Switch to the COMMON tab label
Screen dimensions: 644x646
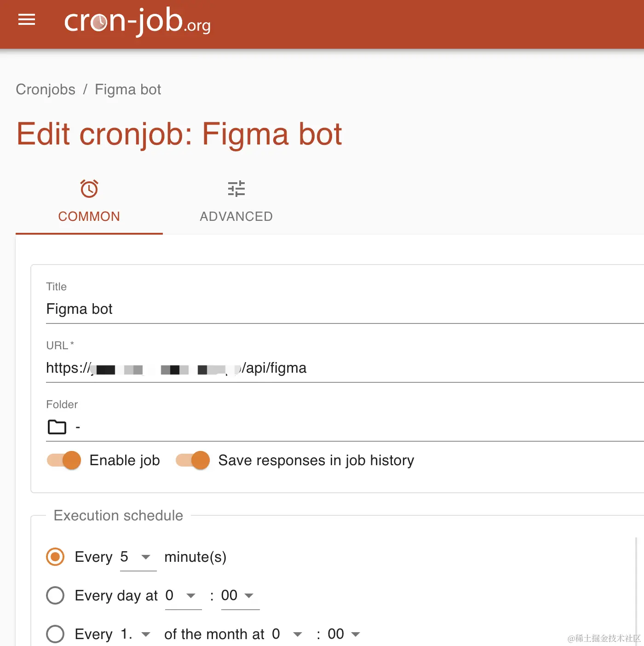tap(89, 216)
